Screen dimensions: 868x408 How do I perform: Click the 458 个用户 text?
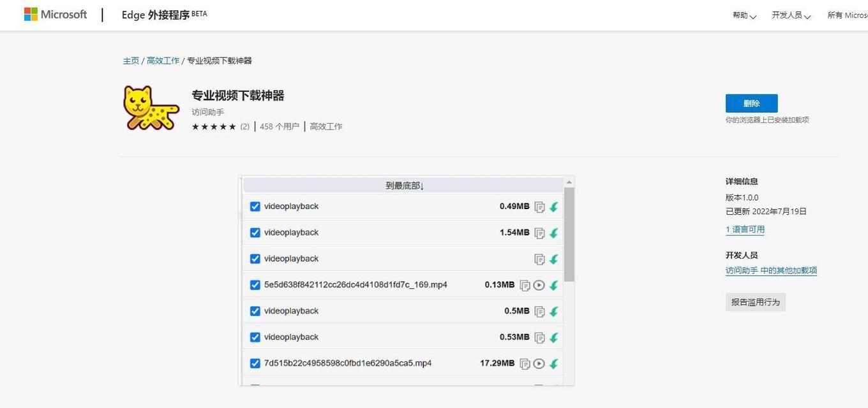(280, 127)
